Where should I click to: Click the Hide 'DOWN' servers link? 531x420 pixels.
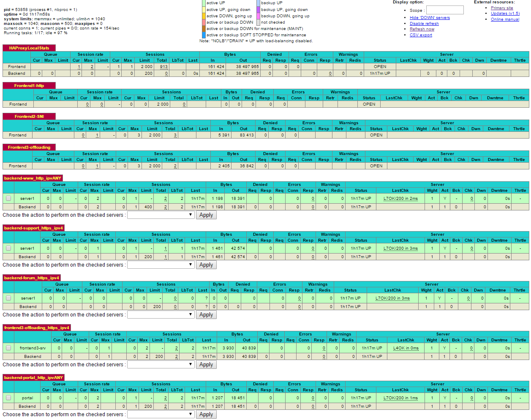[430, 18]
